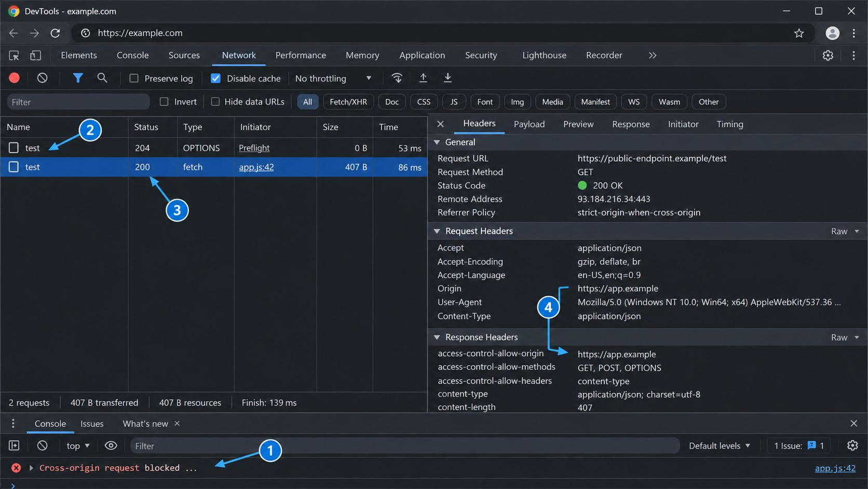Viewport: 868px width, 489px height.
Task: Open the Payload tab
Action: pyautogui.click(x=529, y=124)
